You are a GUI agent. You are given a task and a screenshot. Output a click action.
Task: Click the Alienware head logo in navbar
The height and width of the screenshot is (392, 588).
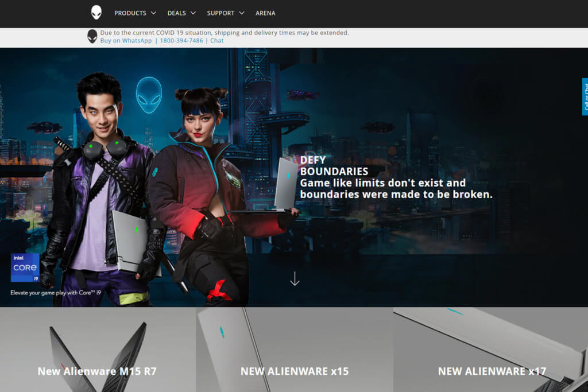(x=96, y=13)
